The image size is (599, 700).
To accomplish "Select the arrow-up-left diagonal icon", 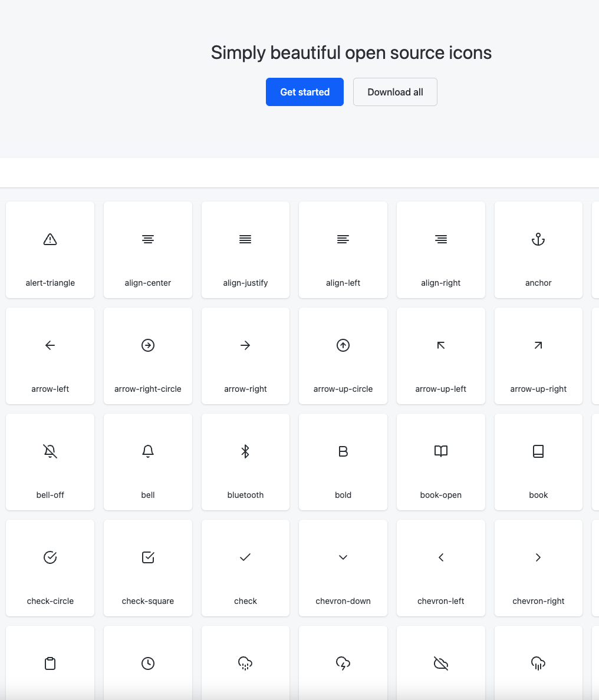I will click(441, 345).
